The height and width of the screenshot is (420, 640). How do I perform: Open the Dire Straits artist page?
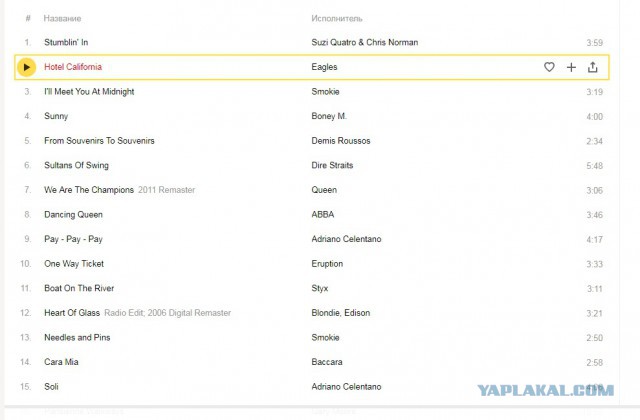(x=332, y=165)
